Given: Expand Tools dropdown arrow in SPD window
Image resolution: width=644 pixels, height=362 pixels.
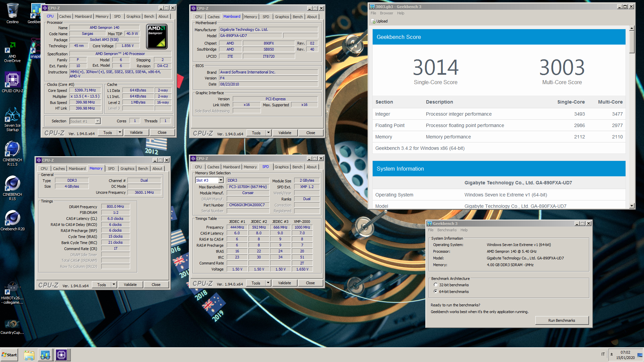Looking at the screenshot, I should (268, 283).
